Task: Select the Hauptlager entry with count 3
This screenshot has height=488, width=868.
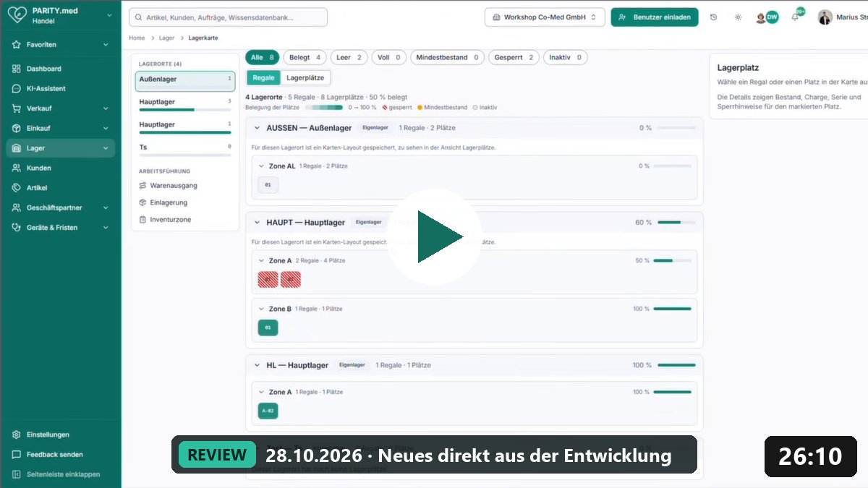Action: pos(185,104)
